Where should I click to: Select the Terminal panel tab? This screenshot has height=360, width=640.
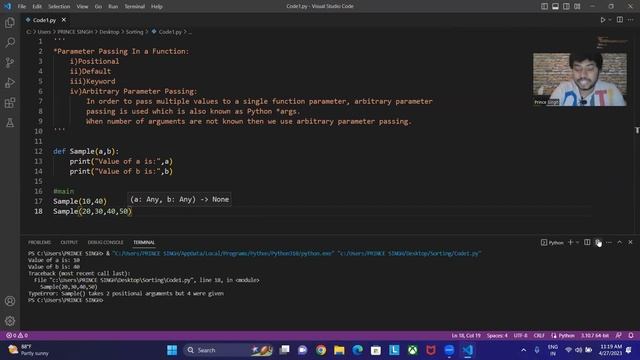[144, 242]
